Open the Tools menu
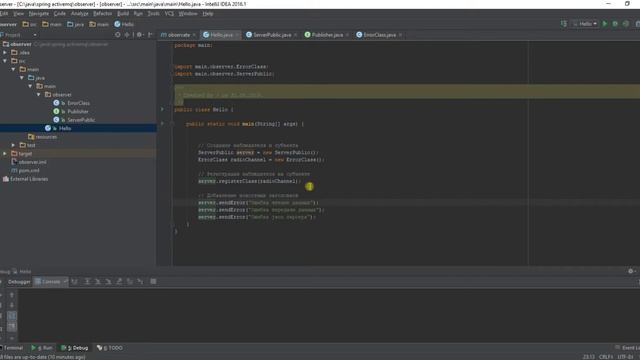The height and width of the screenshot is (360, 640). coord(153,13)
